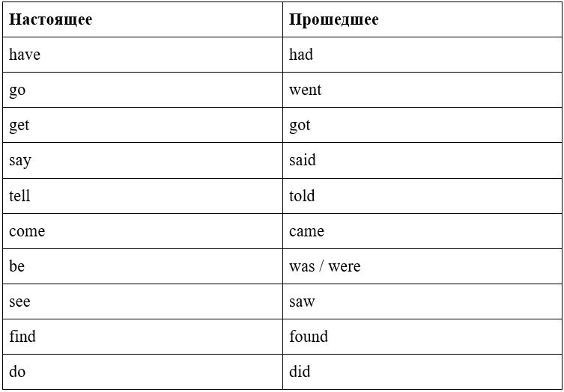Click the word found
The width and height of the screenshot is (564, 392).
309,337
